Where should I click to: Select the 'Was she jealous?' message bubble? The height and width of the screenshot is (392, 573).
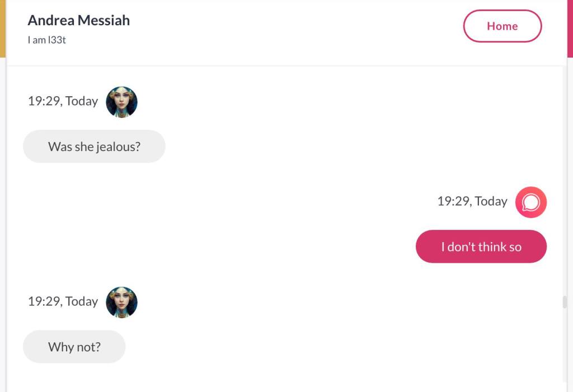(x=94, y=147)
